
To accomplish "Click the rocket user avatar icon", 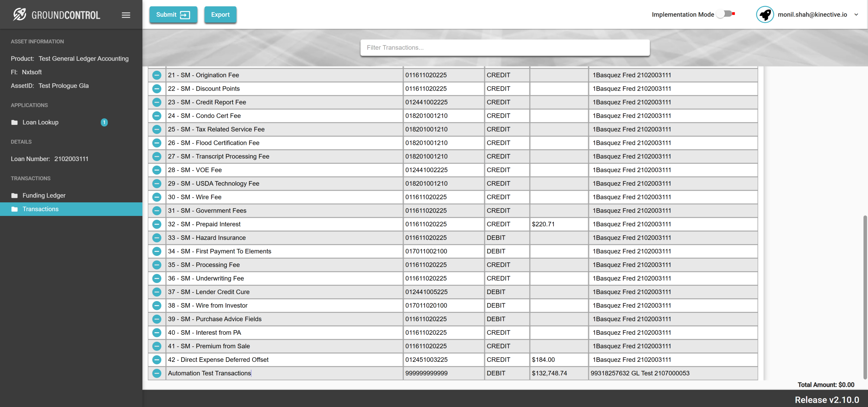I will point(765,15).
